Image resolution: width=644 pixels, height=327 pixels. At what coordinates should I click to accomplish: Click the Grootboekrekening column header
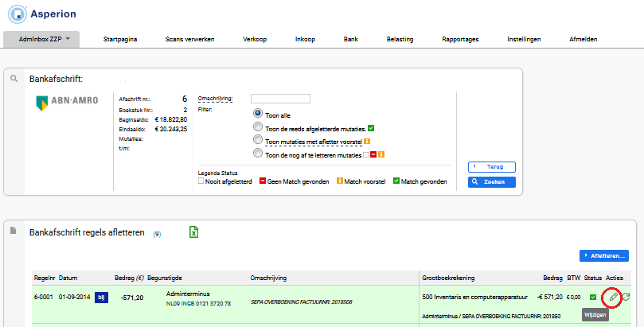tap(448, 278)
